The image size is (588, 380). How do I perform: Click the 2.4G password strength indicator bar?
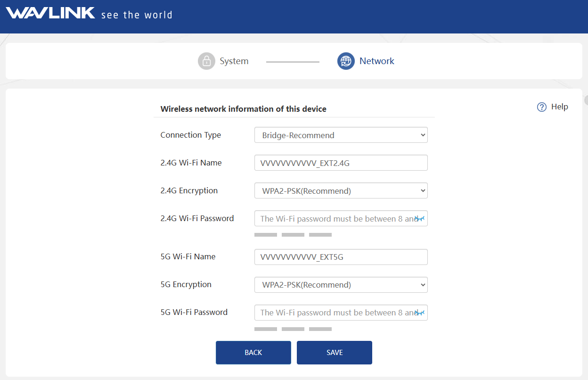[x=293, y=235]
